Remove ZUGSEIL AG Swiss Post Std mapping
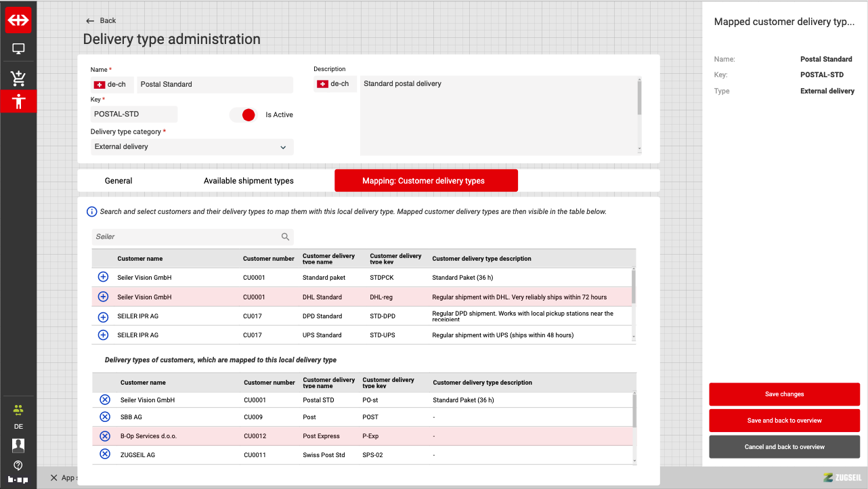Screen dimensions: 868x489 click(105, 454)
